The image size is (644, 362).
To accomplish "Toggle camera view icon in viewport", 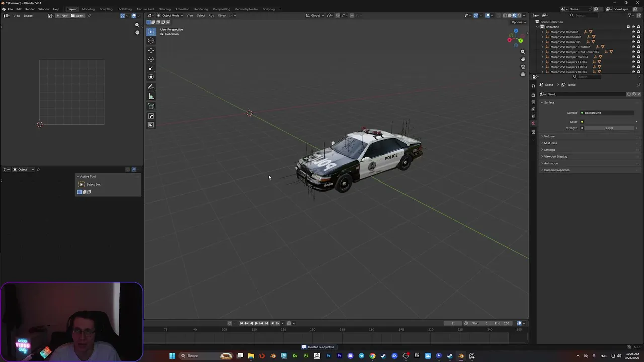I will point(523,67).
